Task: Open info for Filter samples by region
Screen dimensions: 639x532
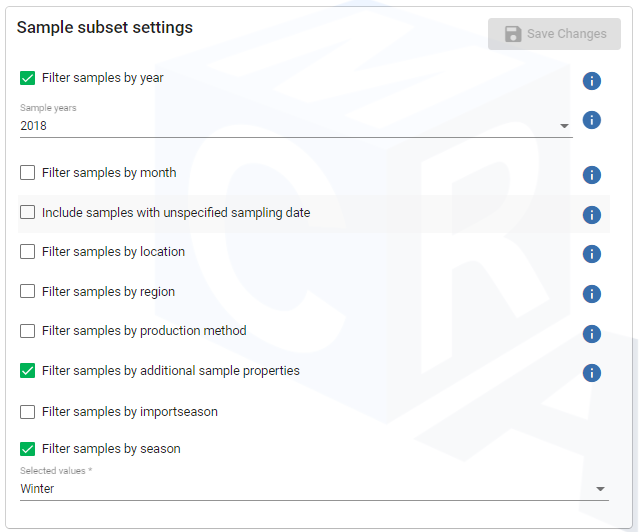Action: click(591, 294)
